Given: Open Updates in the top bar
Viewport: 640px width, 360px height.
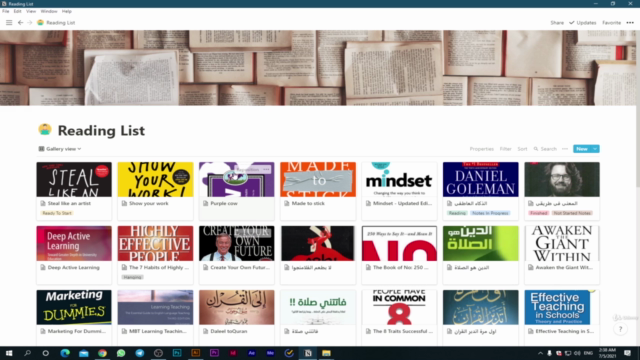Looking at the screenshot, I should (x=583, y=23).
